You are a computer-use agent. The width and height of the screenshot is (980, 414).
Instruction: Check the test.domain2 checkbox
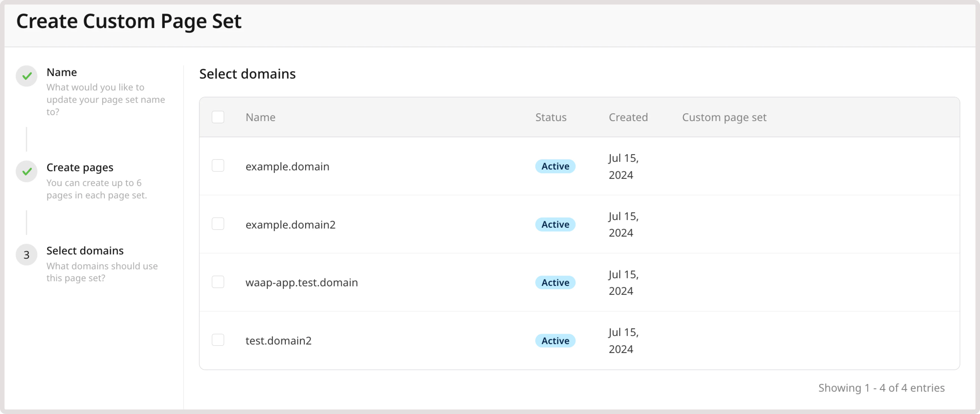coord(218,340)
